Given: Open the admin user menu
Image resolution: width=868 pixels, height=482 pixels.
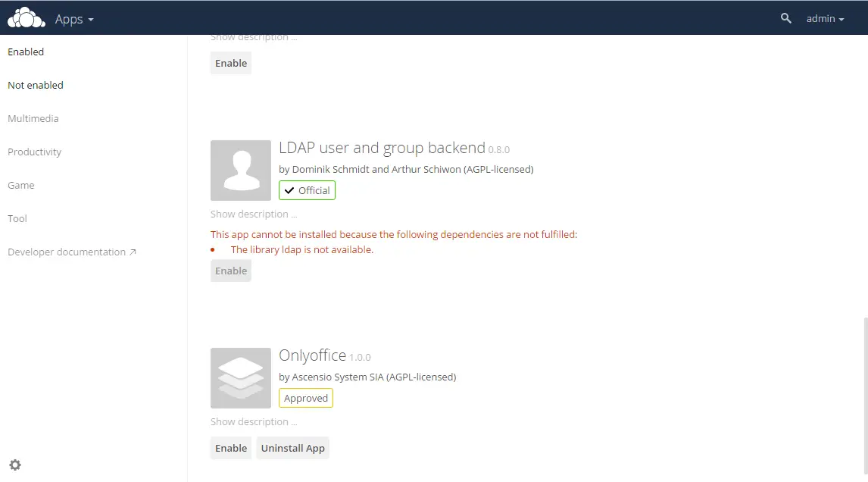Looking at the screenshot, I should click(x=825, y=18).
